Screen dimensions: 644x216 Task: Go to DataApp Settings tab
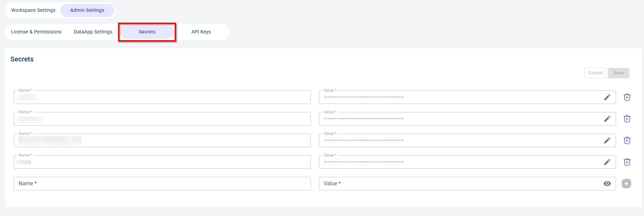pyautogui.click(x=93, y=32)
